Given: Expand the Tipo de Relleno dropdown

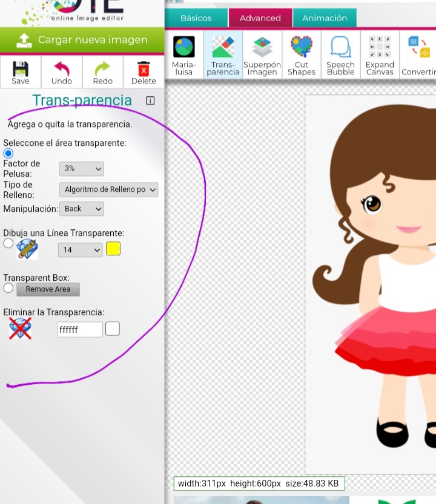Looking at the screenshot, I should (x=108, y=189).
